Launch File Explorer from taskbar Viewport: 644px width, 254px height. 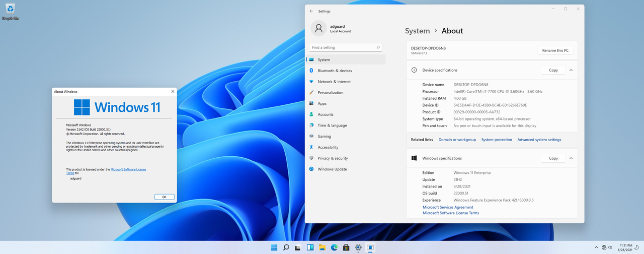pyautogui.click(x=323, y=247)
